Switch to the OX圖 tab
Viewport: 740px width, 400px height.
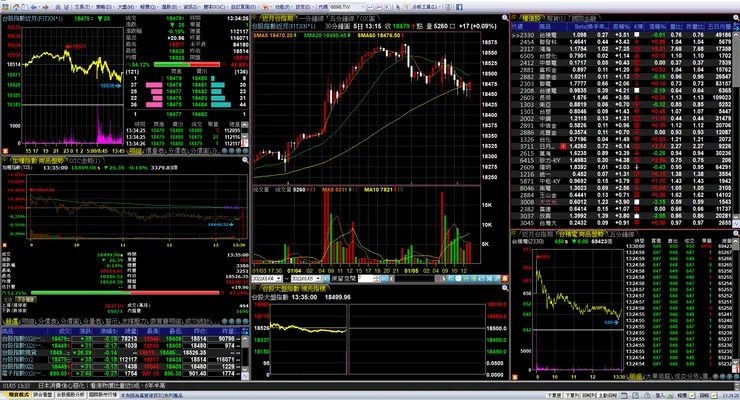366,18
